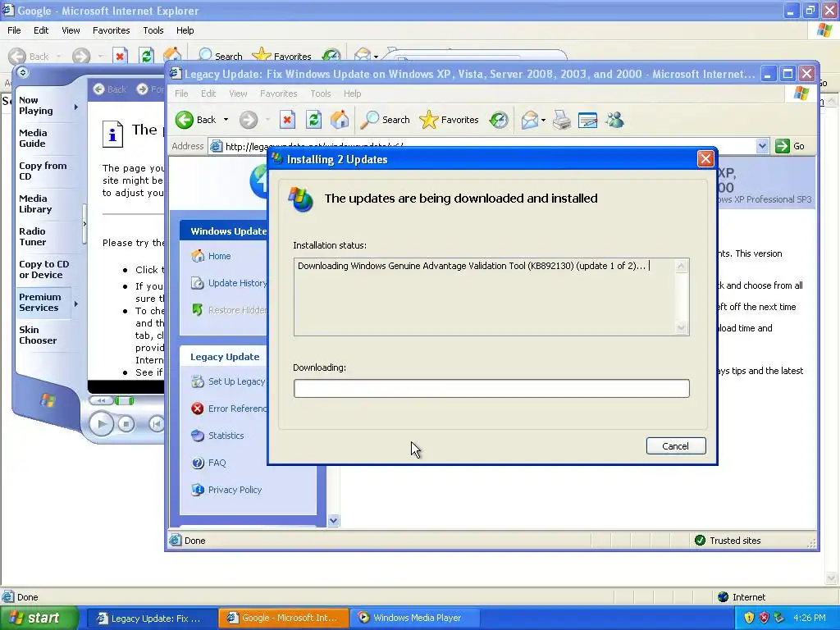Click Media Player menu bar toggle button
The width and height of the screenshot is (840, 630).
22,72
